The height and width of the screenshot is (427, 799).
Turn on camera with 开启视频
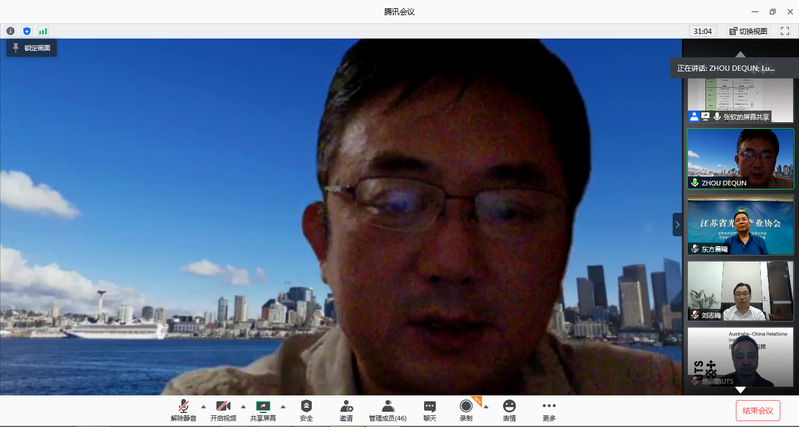pos(223,410)
